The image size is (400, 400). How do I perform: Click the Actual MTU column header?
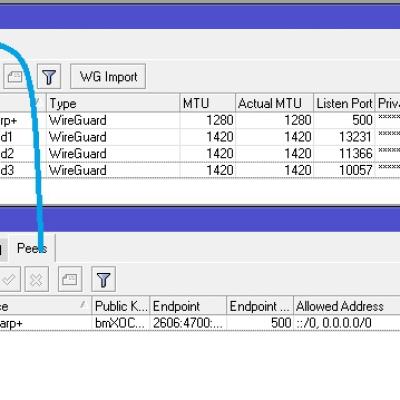[274, 103]
